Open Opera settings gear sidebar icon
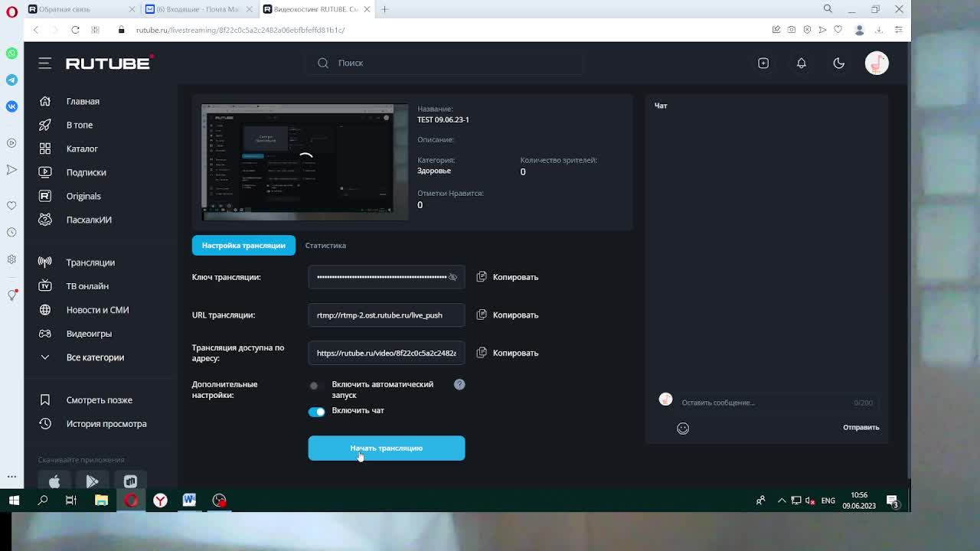This screenshot has height=551, width=980. 11,259
